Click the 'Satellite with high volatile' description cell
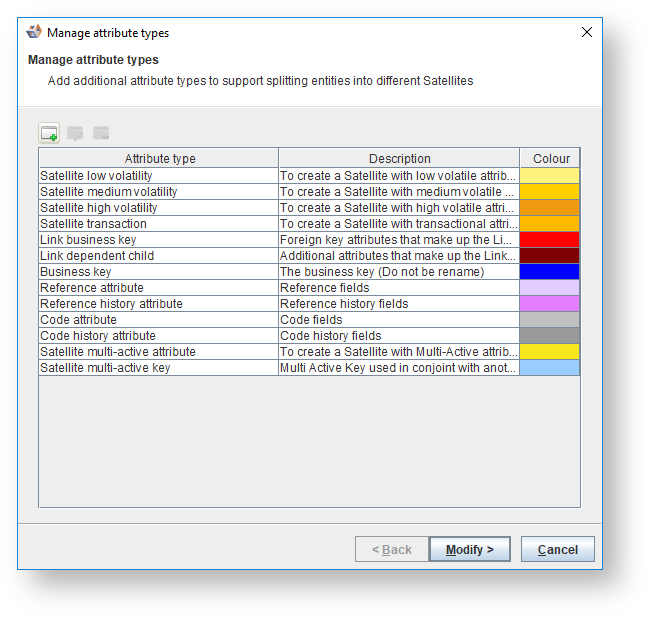 point(399,208)
